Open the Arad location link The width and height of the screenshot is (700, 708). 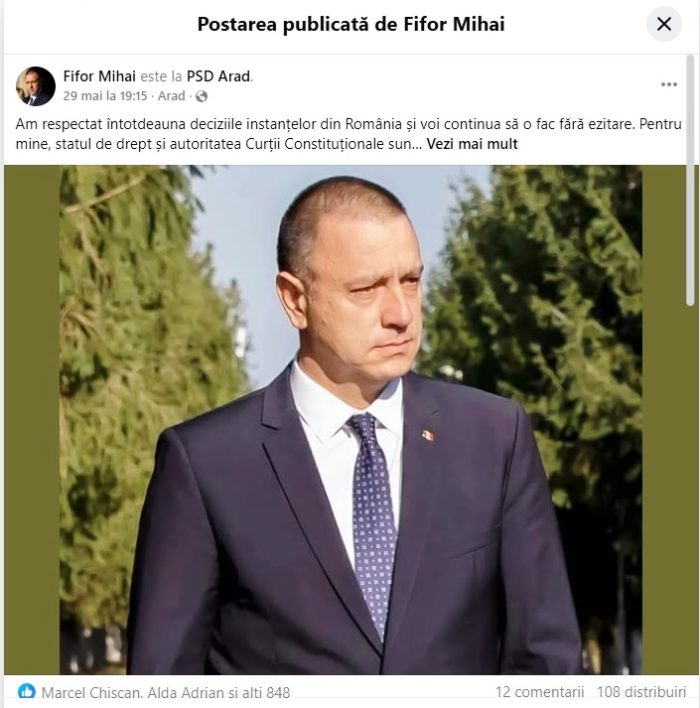pos(171,96)
